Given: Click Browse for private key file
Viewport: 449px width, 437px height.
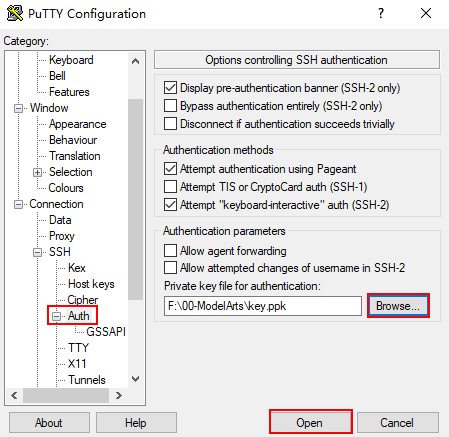Looking at the screenshot, I should [x=398, y=306].
